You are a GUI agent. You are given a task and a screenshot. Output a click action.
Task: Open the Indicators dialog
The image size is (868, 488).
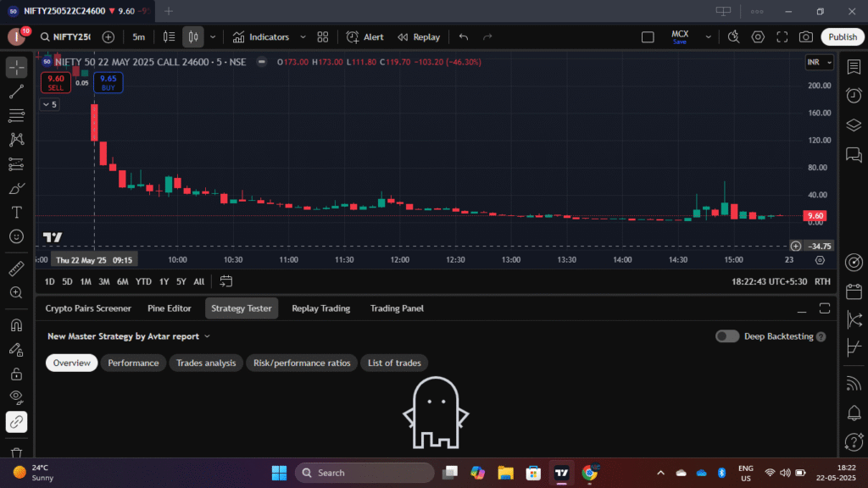click(261, 37)
